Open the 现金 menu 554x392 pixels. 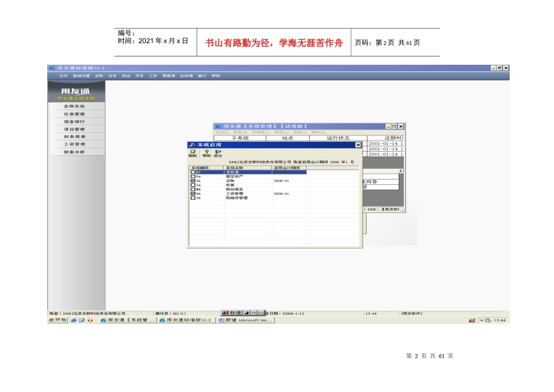pos(126,76)
